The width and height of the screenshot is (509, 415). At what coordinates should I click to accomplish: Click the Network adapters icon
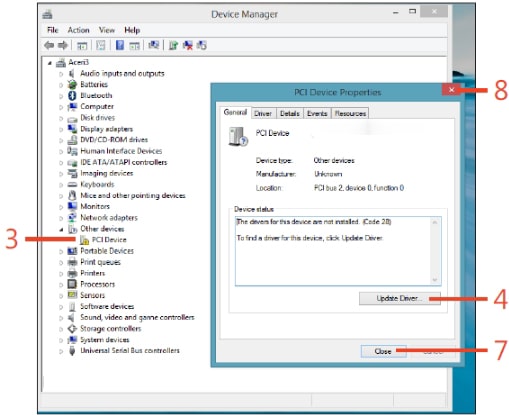(x=72, y=217)
